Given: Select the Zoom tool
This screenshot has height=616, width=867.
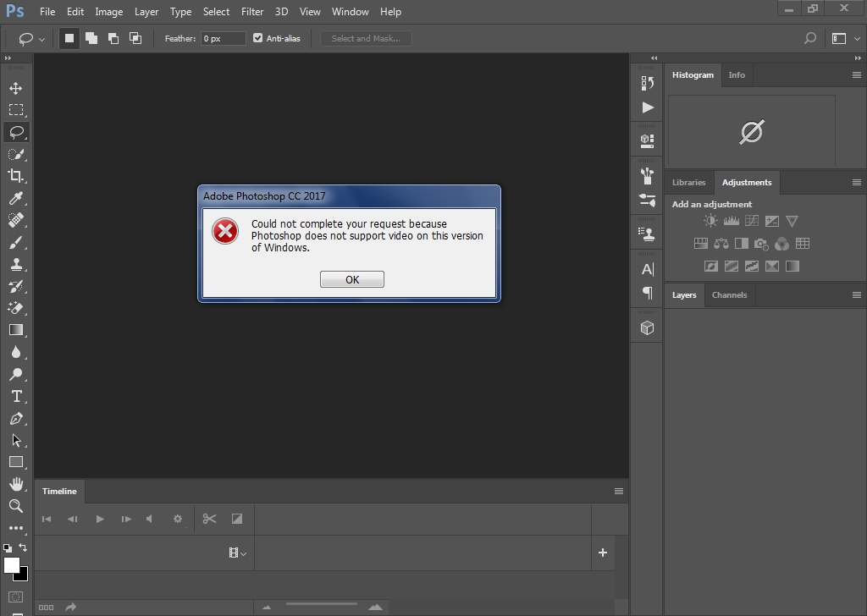Looking at the screenshot, I should coord(15,506).
